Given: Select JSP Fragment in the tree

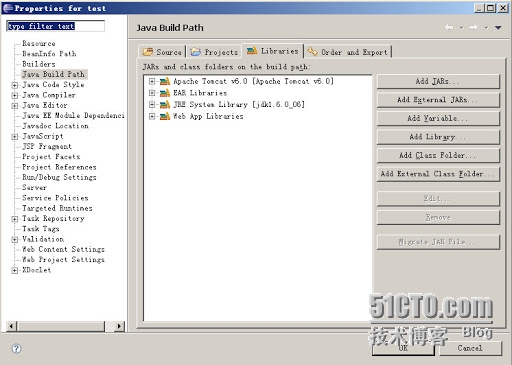Looking at the screenshot, I should tap(47, 146).
